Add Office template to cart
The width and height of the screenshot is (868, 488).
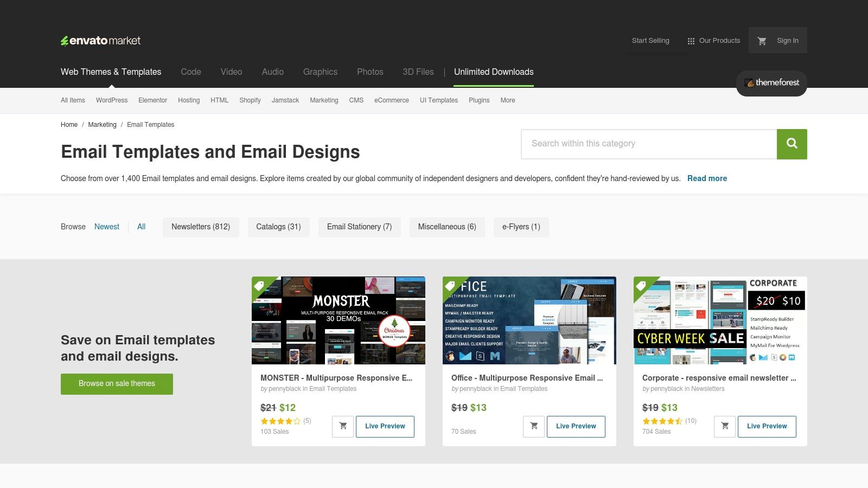click(534, 426)
